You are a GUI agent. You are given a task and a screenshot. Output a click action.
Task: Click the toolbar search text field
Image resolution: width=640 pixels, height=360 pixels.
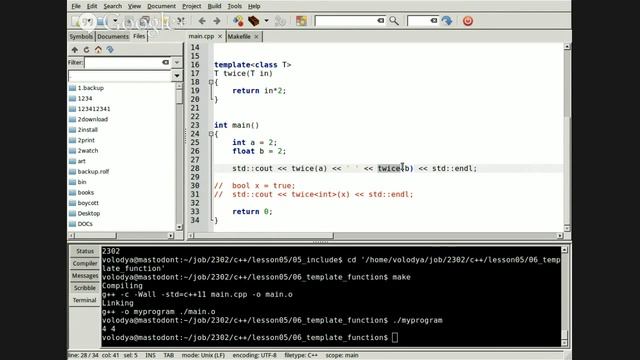click(346, 20)
